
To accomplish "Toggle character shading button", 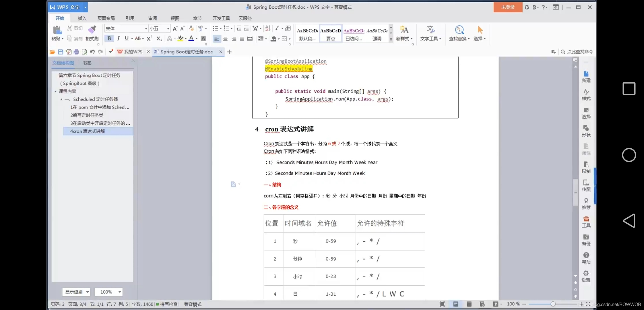I will coord(203,38).
